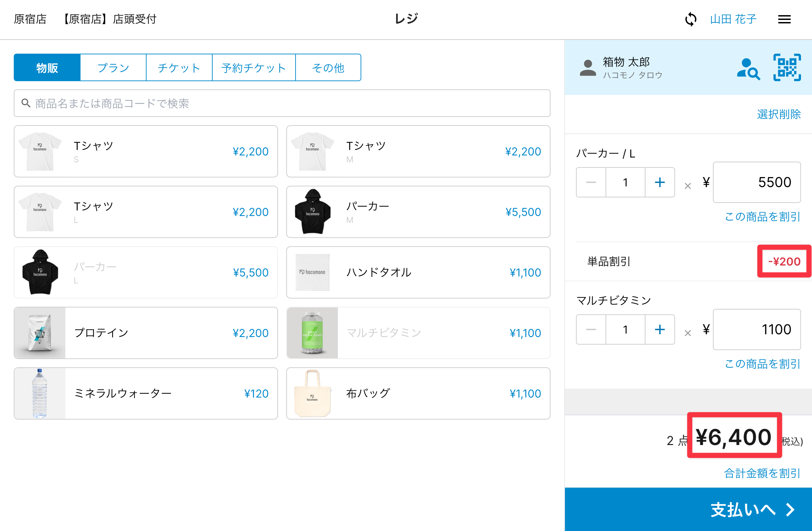Add プロテイン product to cart

coord(146,333)
